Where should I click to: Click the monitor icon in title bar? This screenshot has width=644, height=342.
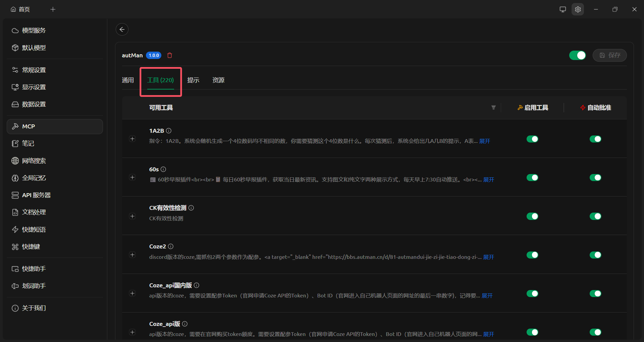pyautogui.click(x=562, y=9)
